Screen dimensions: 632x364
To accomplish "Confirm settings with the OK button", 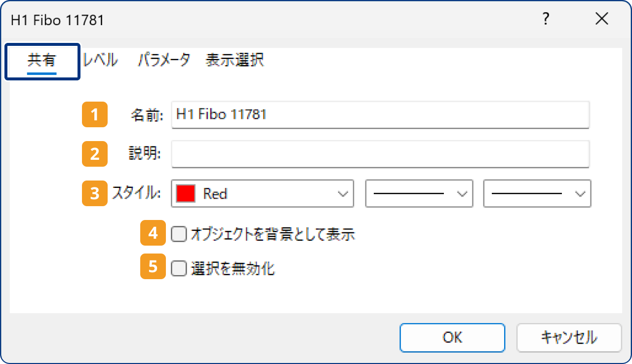I will point(452,338).
